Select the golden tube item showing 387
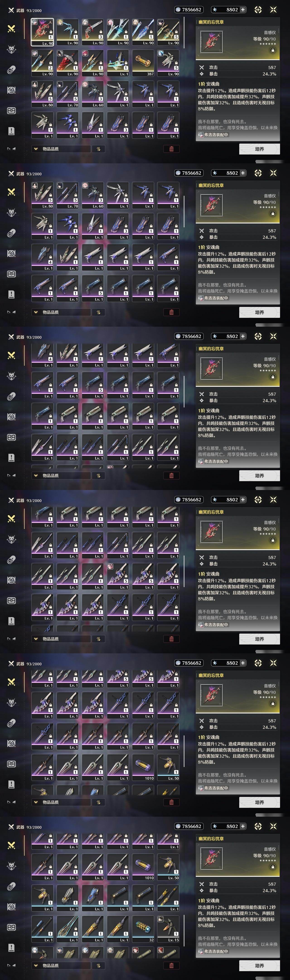The height and width of the screenshot is (980, 290). (x=143, y=63)
